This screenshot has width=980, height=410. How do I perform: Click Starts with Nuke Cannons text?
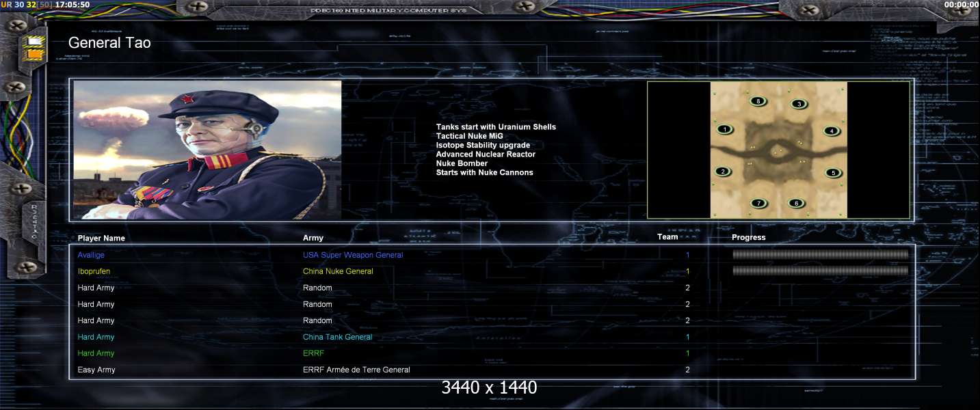pos(484,172)
